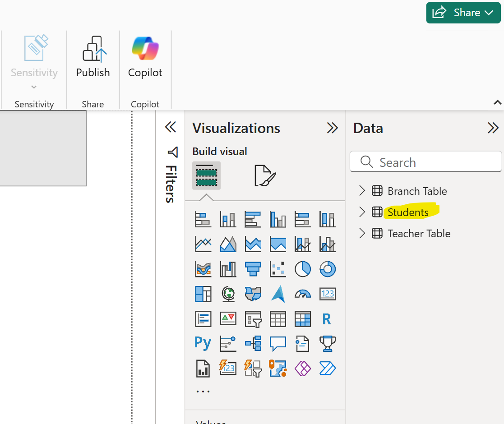Expand the Branch Table
The height and width of the screenshot is (424, 504).
361,191
